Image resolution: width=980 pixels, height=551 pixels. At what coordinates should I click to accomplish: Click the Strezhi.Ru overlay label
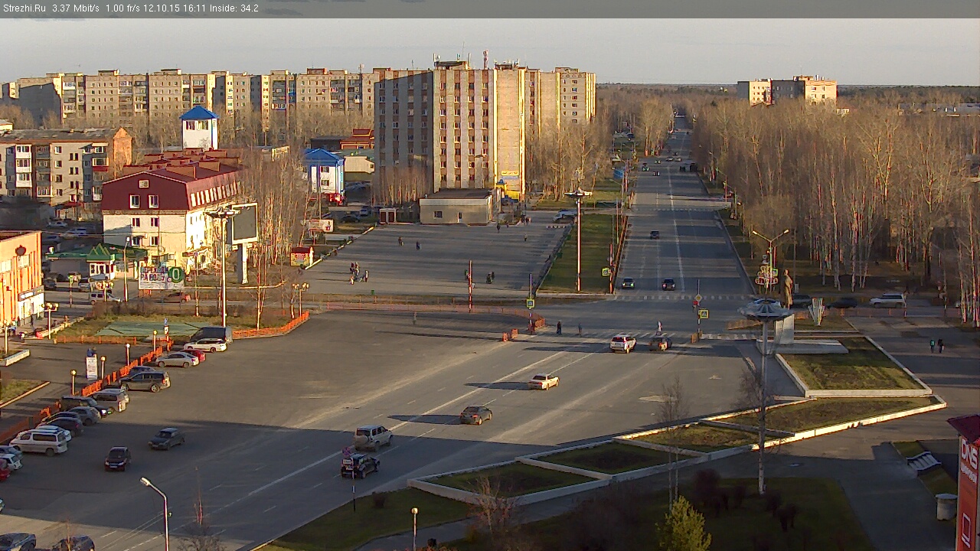[x=24, y=8]
